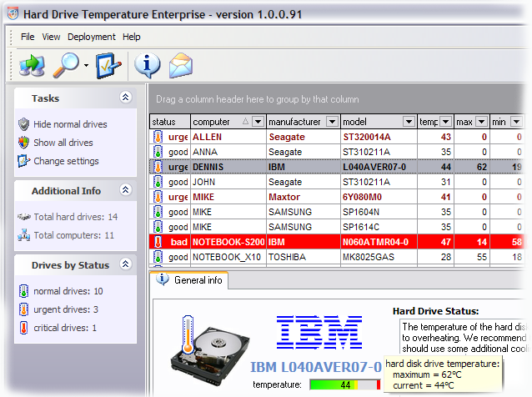
Task: Open the View menu
Action: [x=51, y=37]
